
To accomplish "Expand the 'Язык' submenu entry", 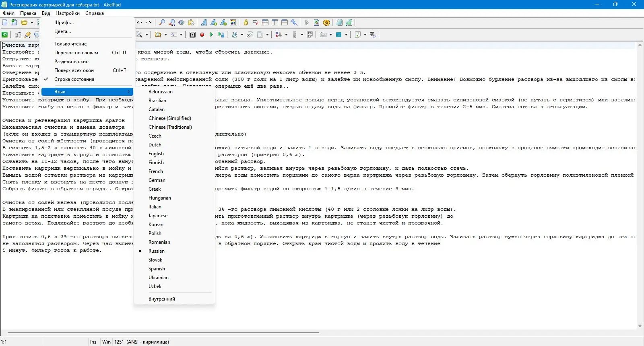I will [x=88, y=92].
